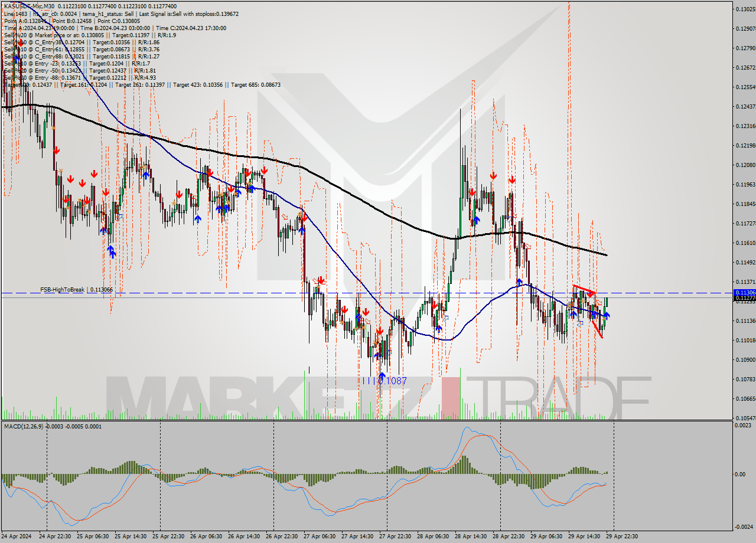This screenshot has width=756, height=543.
Task: Click the '28 Apr 06:30' time axis label
Action: pos(433,537)
